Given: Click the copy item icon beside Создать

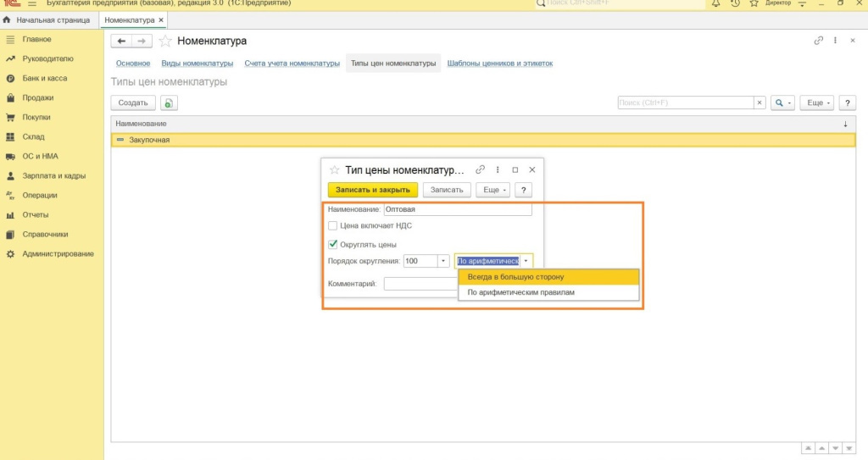Looking at the screenshot, I should (169, 103).
